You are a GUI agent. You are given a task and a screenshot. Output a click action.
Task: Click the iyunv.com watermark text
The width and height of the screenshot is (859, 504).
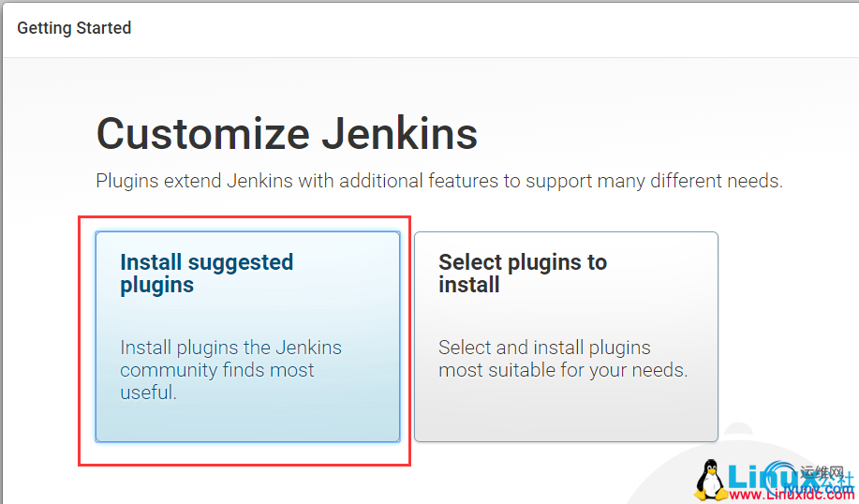[x=820, y=489]
